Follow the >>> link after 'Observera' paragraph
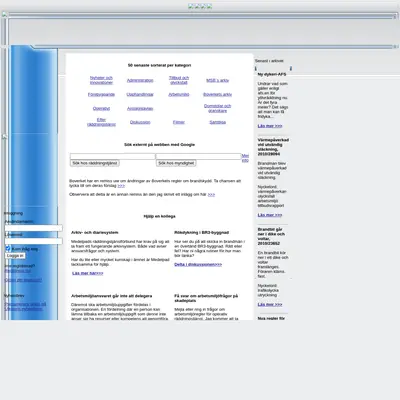 211,194
